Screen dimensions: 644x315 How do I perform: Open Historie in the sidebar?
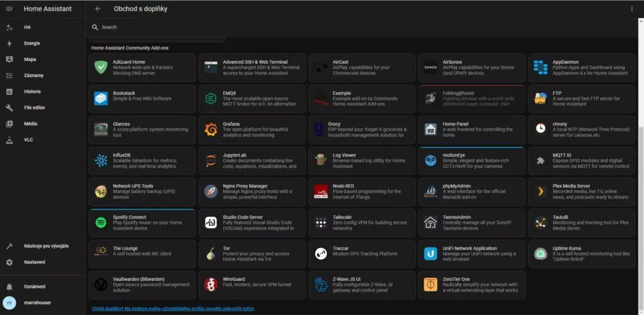[x=43, y=92]
